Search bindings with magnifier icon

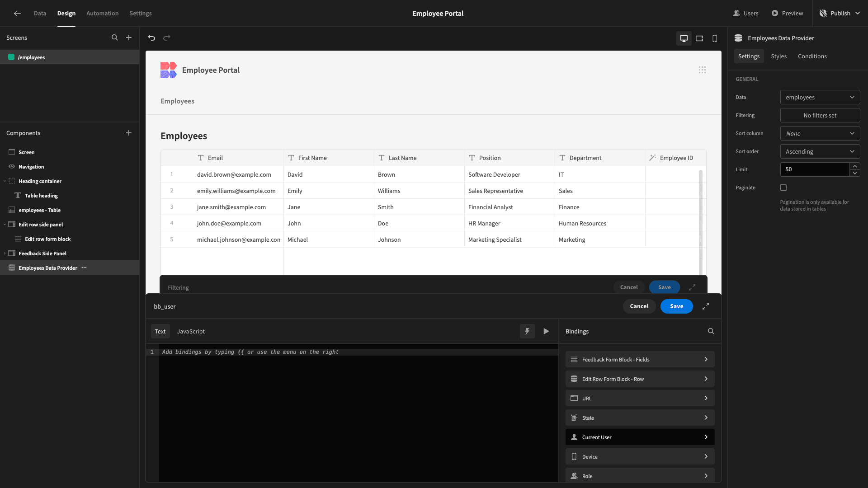coord(711,331)
